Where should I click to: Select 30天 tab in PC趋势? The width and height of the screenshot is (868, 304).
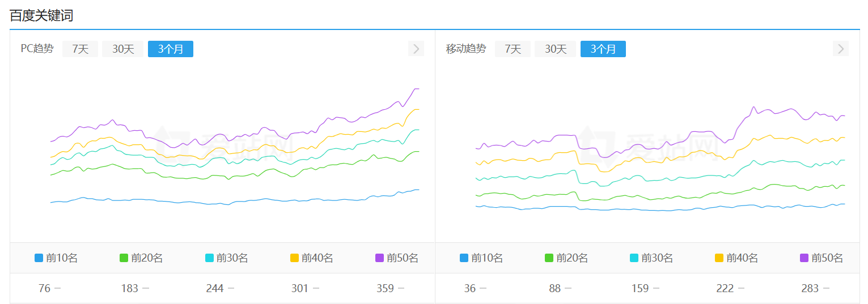coord(123,49)
